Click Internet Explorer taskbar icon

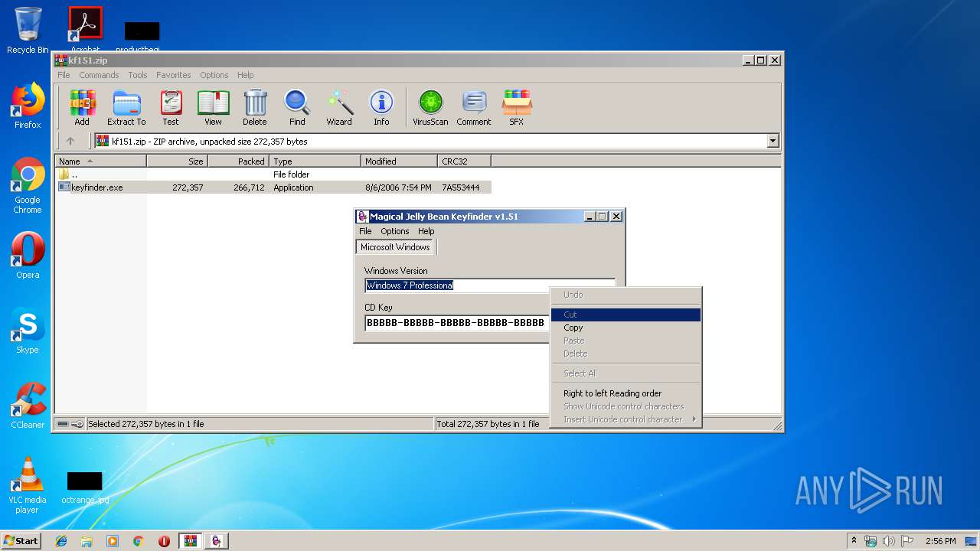[61, 541]
